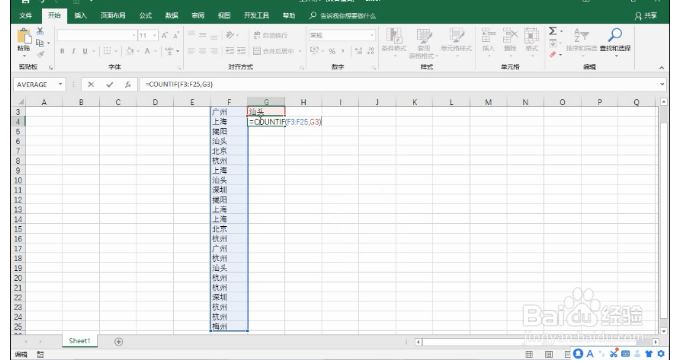Click the Orientation text angle icon
This screenshot has height=361, width=681.
[230, 35]
